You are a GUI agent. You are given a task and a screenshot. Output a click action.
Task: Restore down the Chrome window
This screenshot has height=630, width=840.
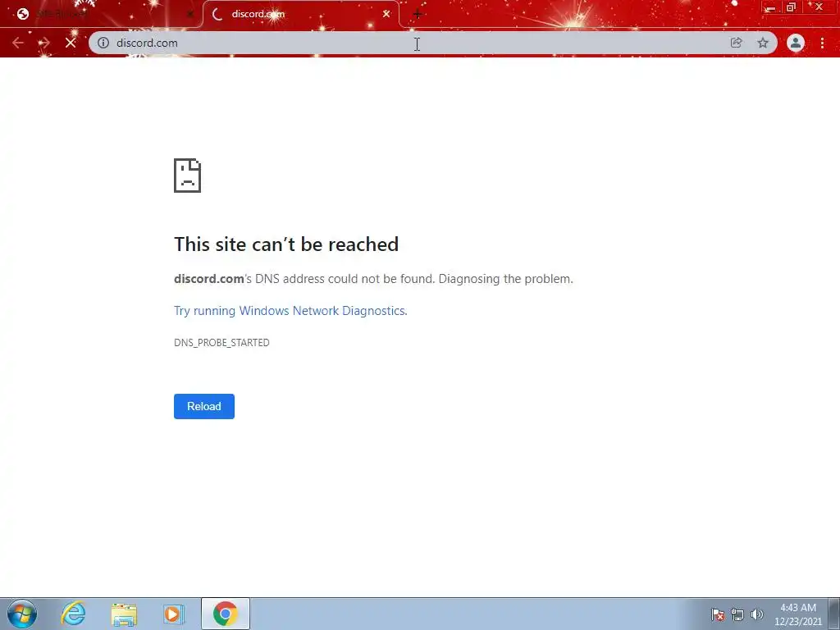click(792, 7)
